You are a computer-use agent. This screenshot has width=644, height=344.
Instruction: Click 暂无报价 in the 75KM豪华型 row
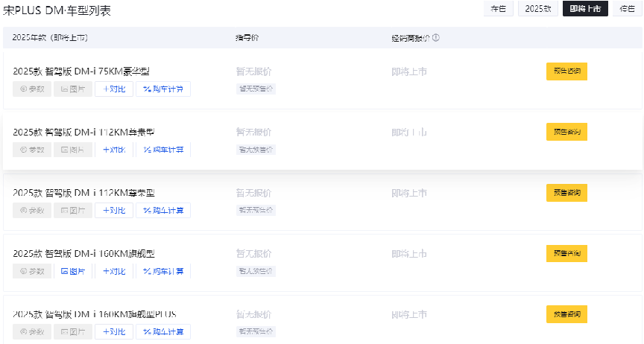(x=254, y=71)
